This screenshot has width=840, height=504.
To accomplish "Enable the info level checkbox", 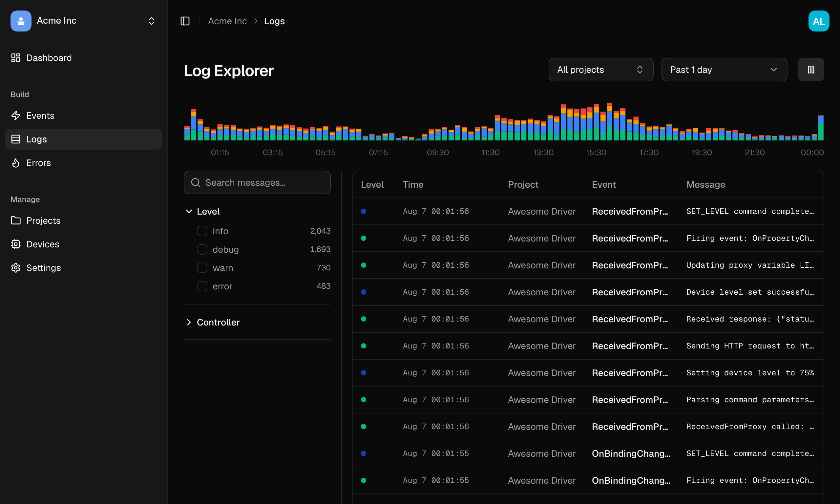I will (202, 231).
